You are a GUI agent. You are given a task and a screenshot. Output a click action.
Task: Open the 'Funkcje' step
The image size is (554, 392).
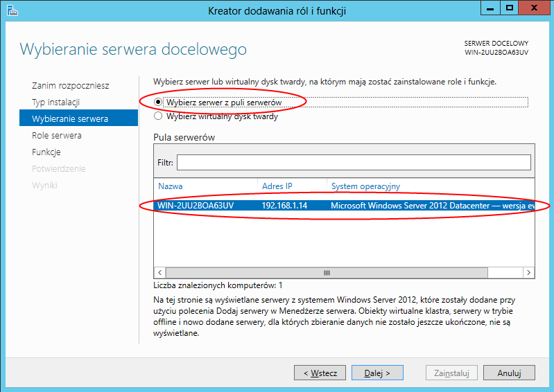point(46,152)
